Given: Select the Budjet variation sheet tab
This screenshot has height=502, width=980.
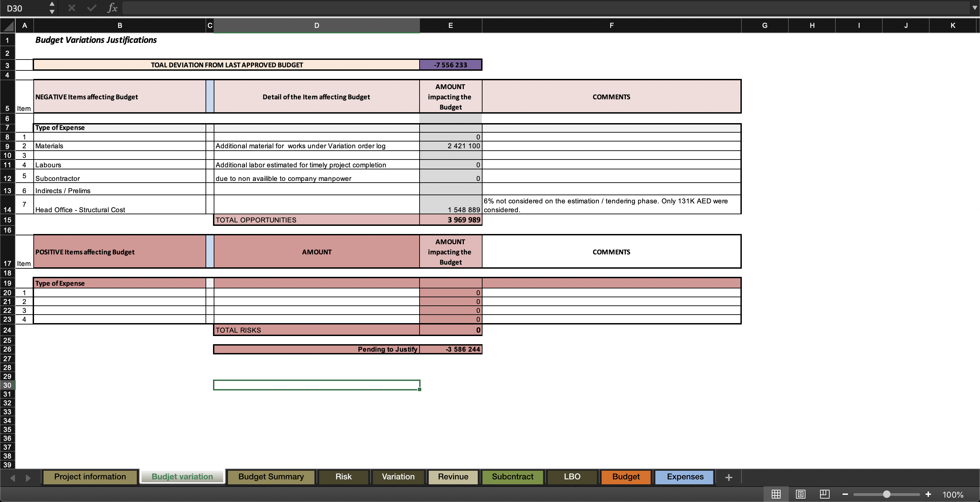Looking at the screenshot, I should pyautogui.click(x=182, y=477).
